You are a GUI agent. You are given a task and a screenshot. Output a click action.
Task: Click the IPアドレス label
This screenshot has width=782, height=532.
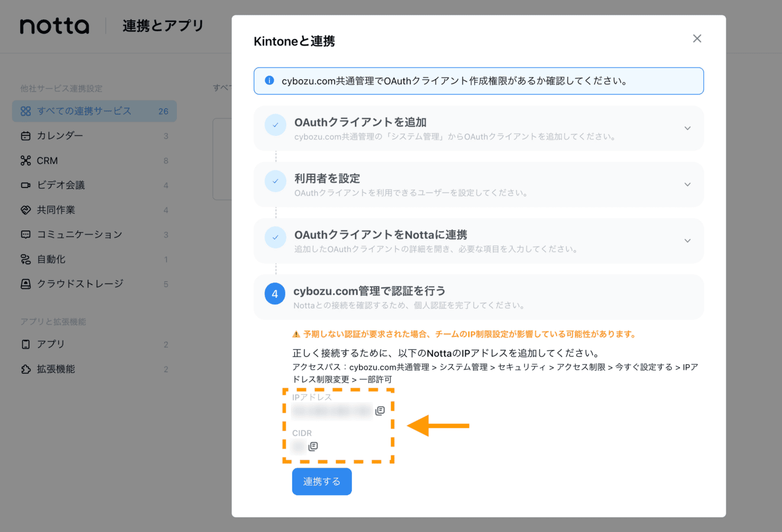point(312,397)
